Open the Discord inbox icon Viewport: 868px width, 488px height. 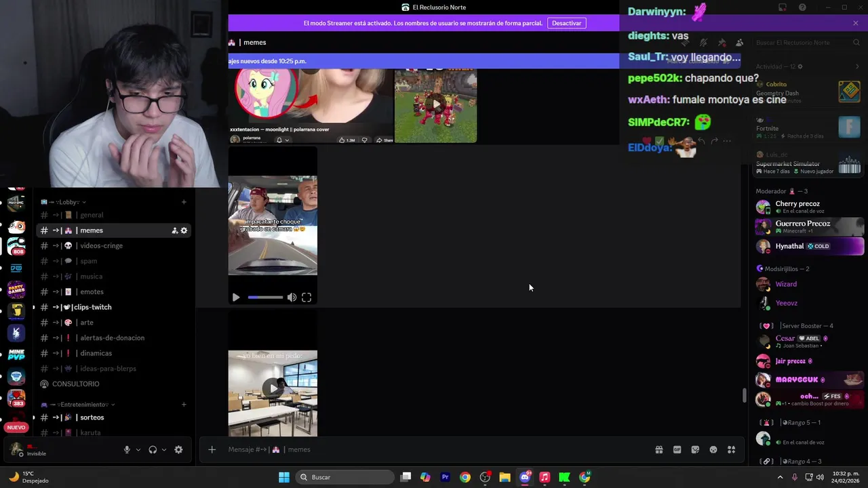(782, 7)
